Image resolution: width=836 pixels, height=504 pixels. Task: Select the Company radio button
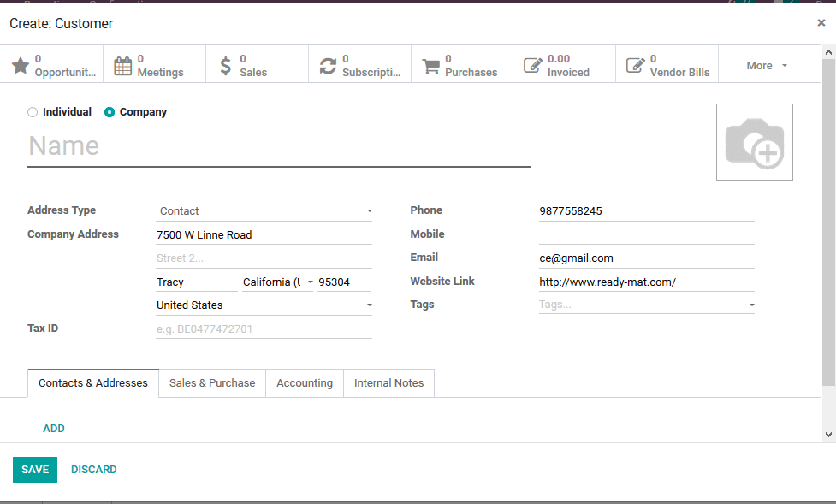pyautogui.click(x=110, y=112)
